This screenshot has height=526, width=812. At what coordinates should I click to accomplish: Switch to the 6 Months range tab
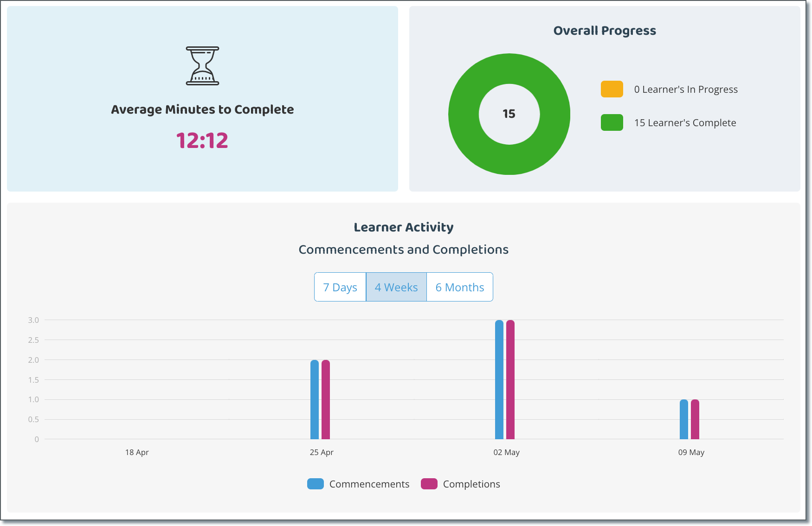(x=460, y=287)
